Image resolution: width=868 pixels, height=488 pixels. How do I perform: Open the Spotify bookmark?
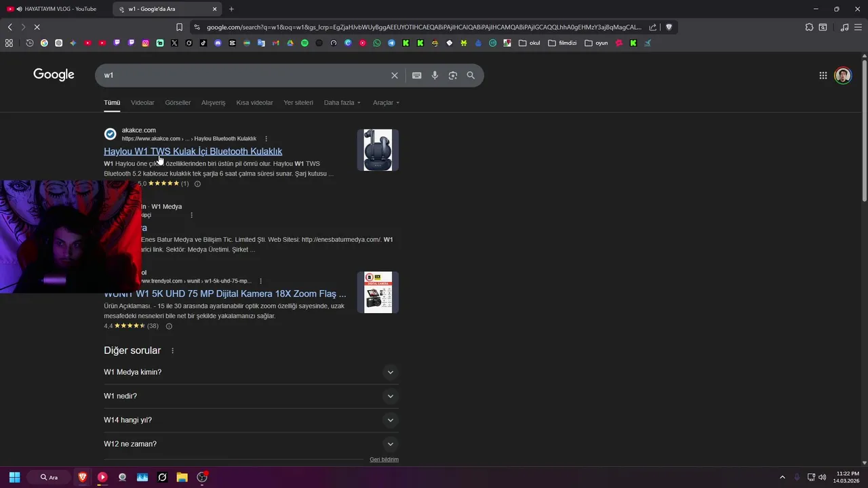click(304, 43)
